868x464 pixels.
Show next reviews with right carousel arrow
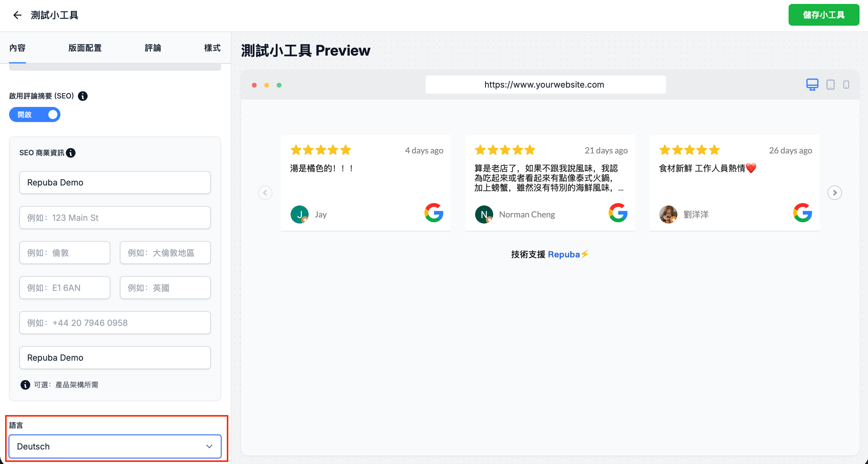point(835,193)
